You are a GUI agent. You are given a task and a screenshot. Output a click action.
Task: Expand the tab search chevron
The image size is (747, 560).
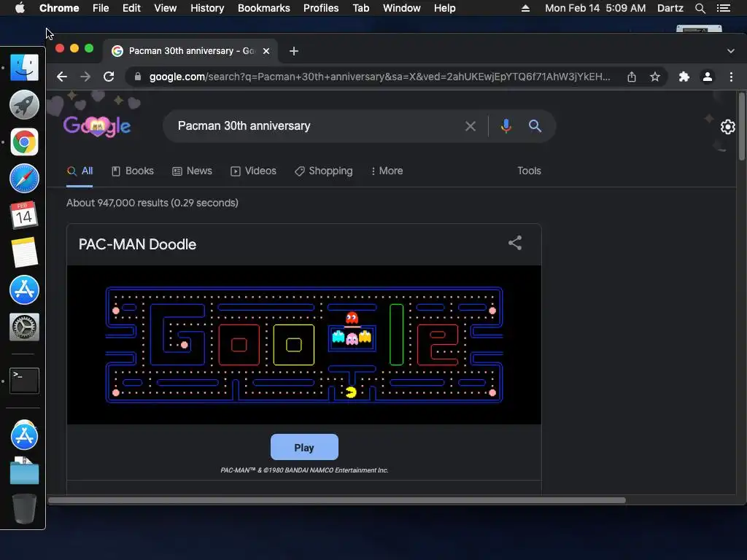[x=731, y=51]
